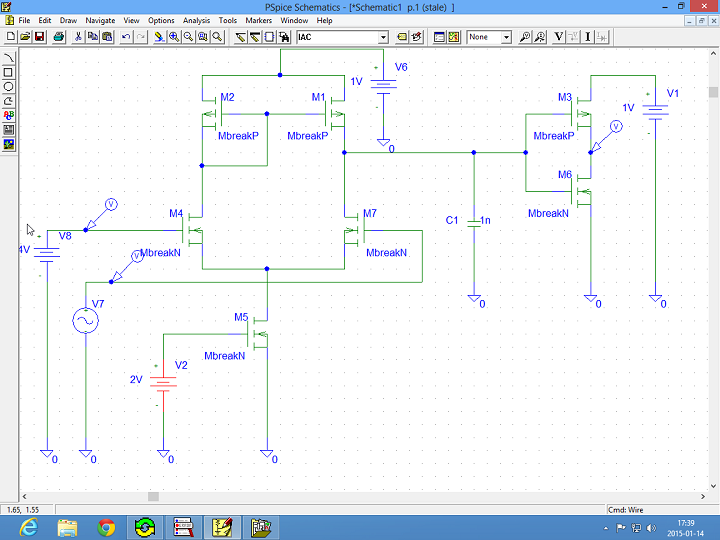Open the IAC part selection dropdown
This screenshot has width=720, height=540.
coord(383,37)
